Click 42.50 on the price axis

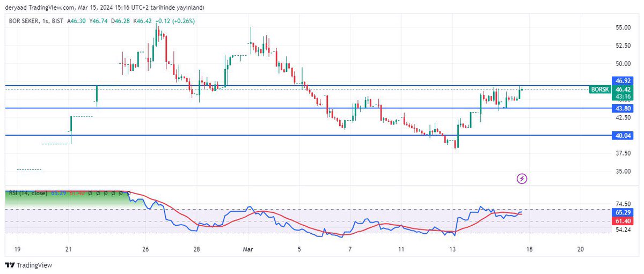click(623, 117)
